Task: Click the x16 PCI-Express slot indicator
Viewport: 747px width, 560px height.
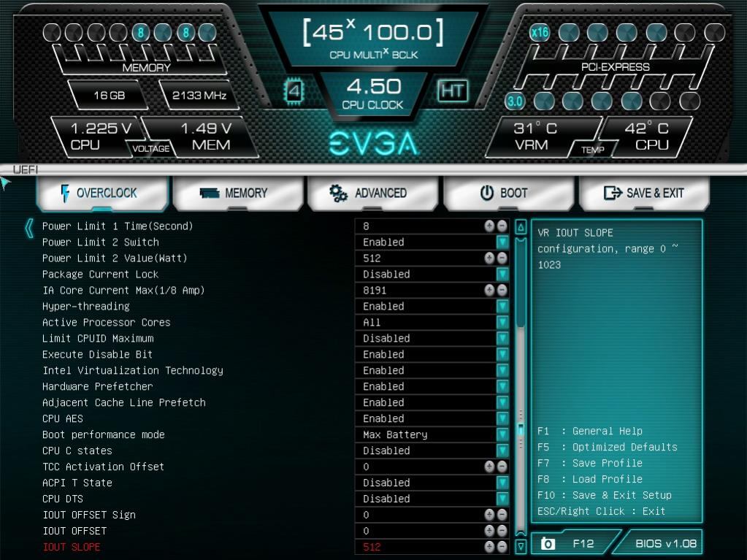Action: (x=540, y=33)
